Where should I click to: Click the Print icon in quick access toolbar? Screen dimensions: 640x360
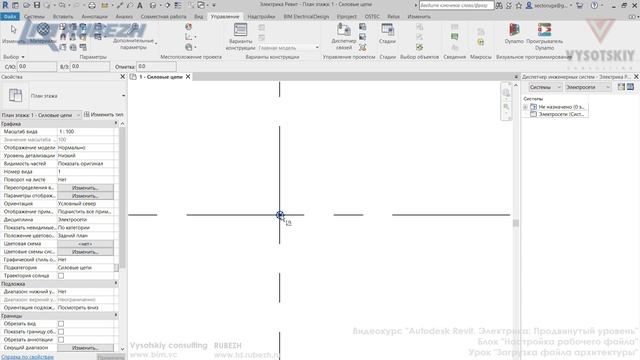point(92,5)
